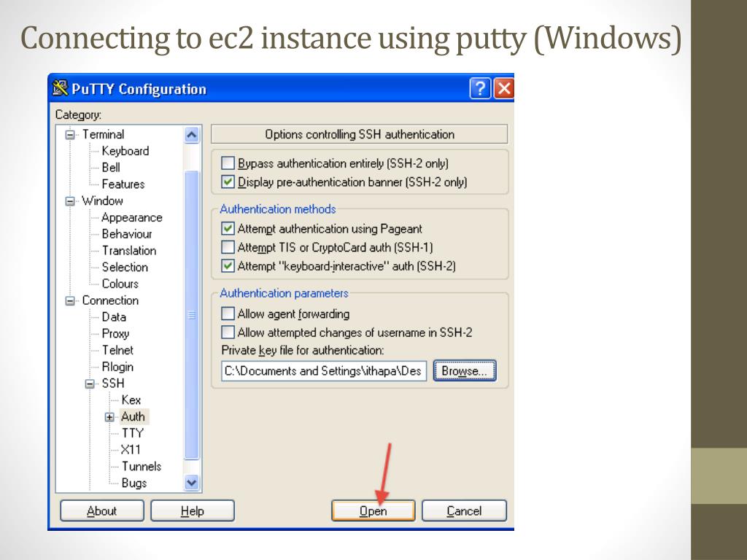Open the Bell category

(111, 168)
